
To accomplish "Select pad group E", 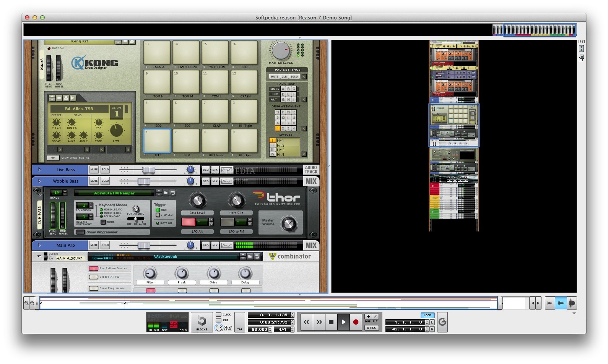I will click(288, 94).
